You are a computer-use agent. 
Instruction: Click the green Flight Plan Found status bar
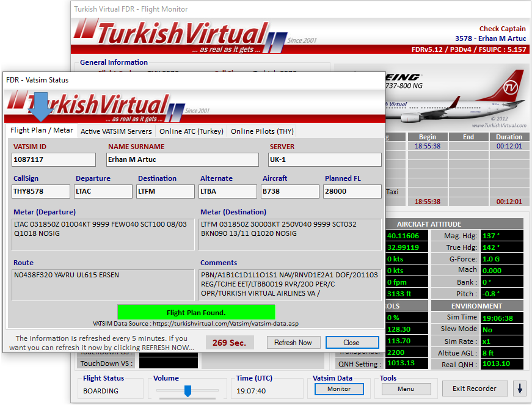point(197,312)
